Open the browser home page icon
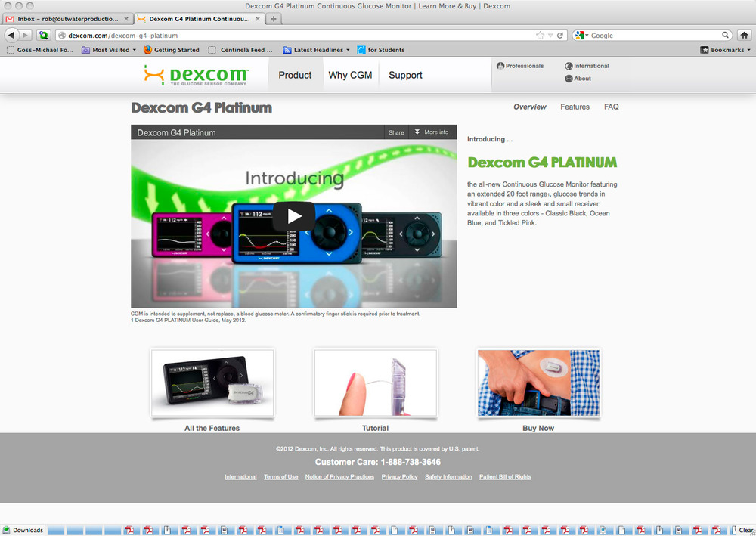Viewport: 756px width, 536px height. (744, 36)
